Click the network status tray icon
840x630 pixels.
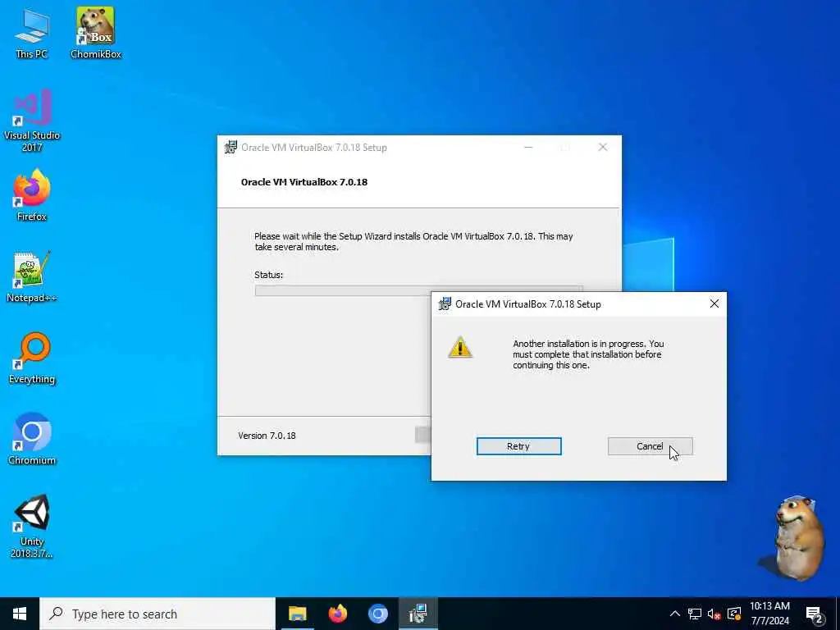694,614
